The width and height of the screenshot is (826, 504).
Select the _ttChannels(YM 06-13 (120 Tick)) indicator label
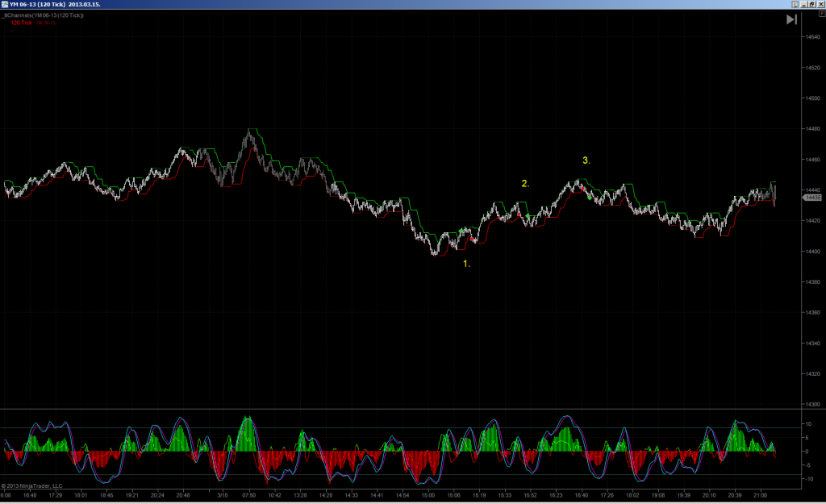[x=44, y=15]
